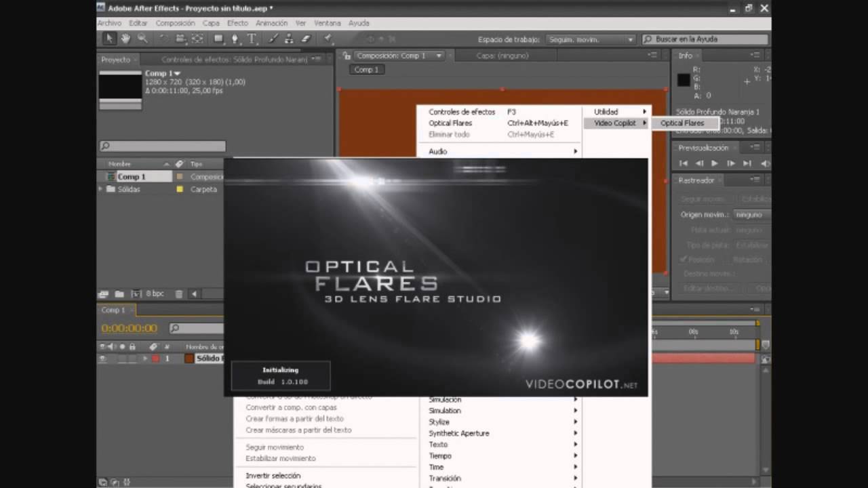
Task: Open the Efecto menu
Action: pyautogui.click(x=237, y=23)
